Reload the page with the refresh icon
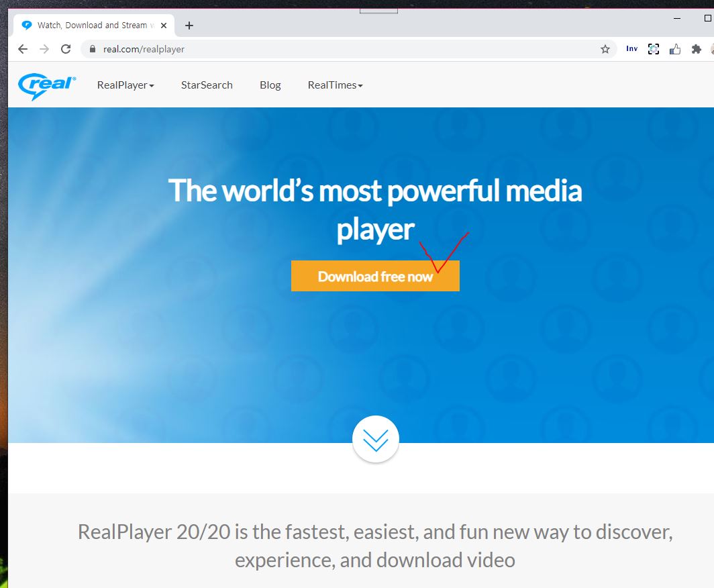Screen dimensions: 714x588 coord(66,49)
